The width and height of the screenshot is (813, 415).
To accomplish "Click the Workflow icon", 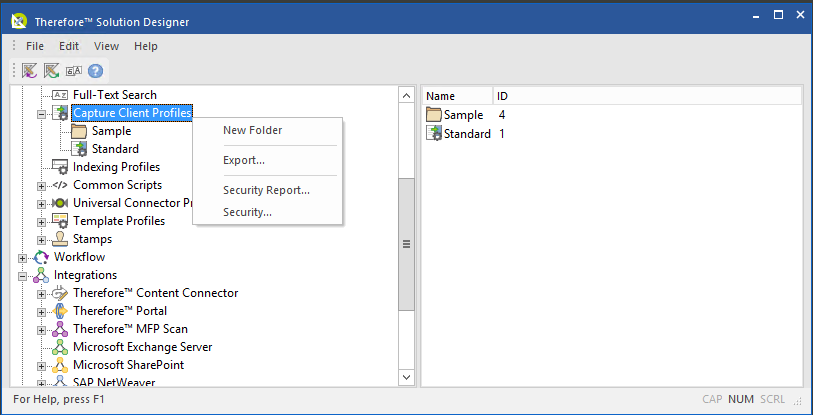I will point(41,257).
